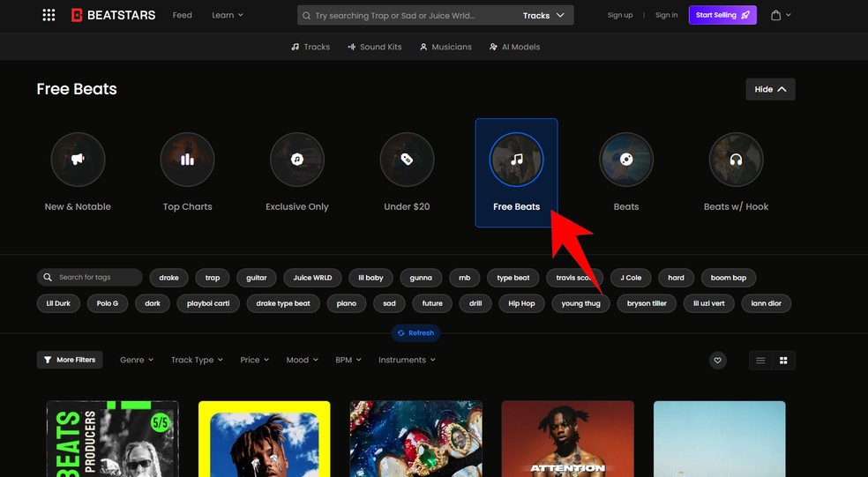The height and width of the screenshot is (477, 868).
Task: Open the Tracks search scope dropdown
Action: pos(543,16)
